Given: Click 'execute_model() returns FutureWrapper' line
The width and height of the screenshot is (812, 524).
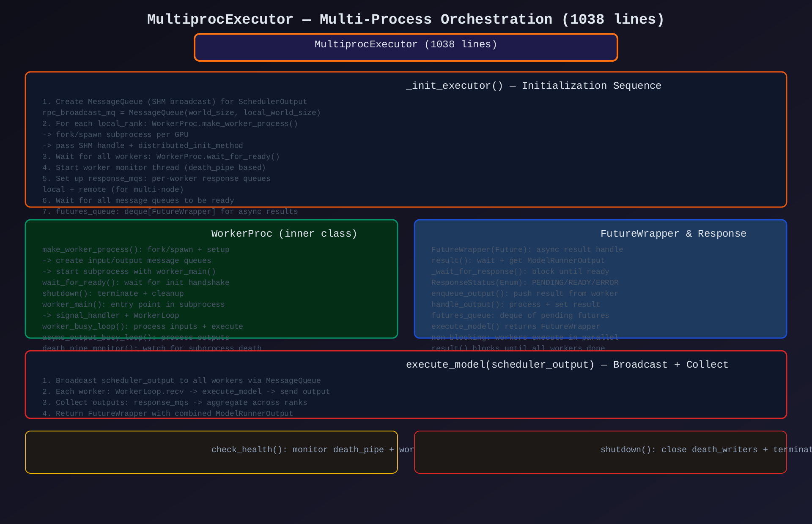Looking at the screenshot, I should [515, 327].
